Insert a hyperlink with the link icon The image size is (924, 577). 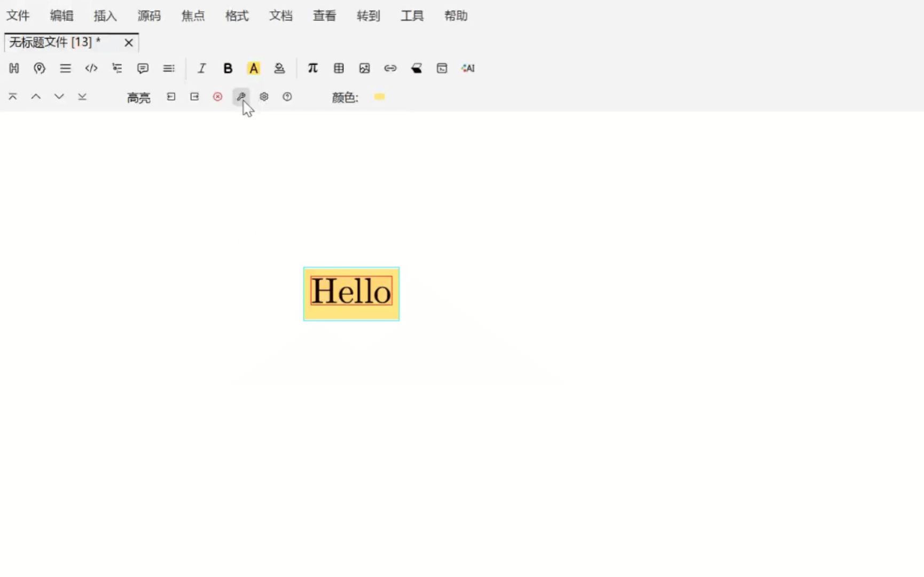point(390,68)
